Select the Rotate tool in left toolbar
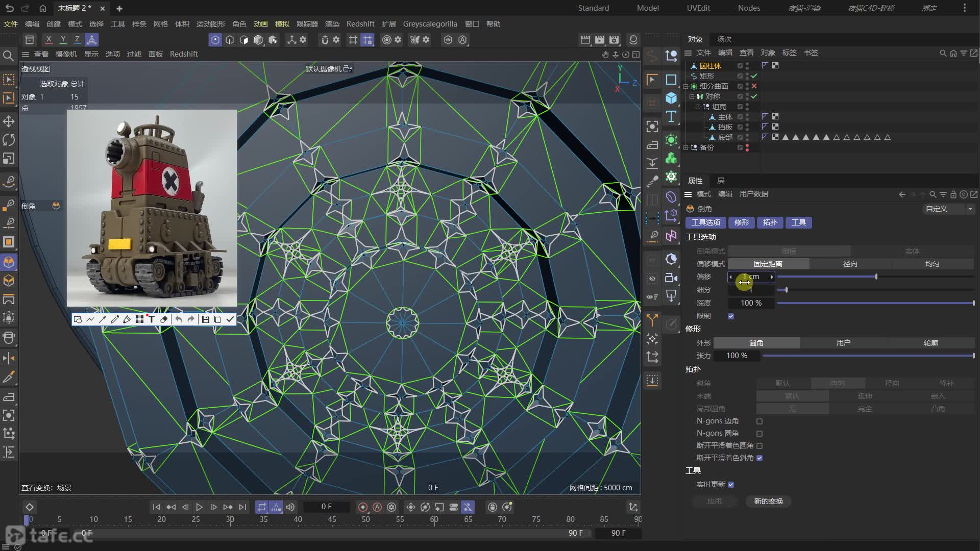The image size is (980, 551). (9, 140)
